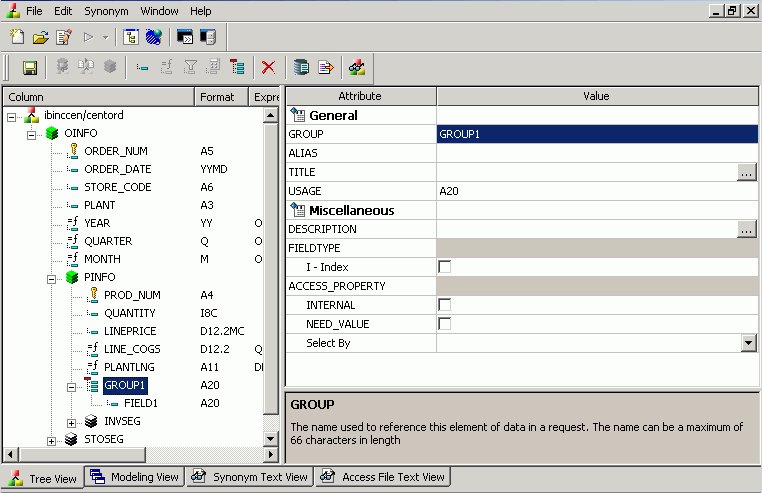
Task: Click the Save diskette icon in toolbar
Action: coord(30,68)
